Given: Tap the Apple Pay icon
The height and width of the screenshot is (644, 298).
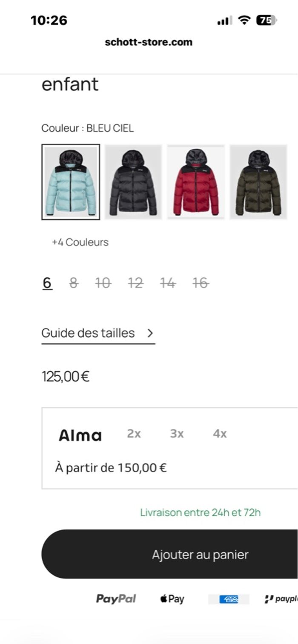Looking at the screenshot, I should [x=172, y=599].
